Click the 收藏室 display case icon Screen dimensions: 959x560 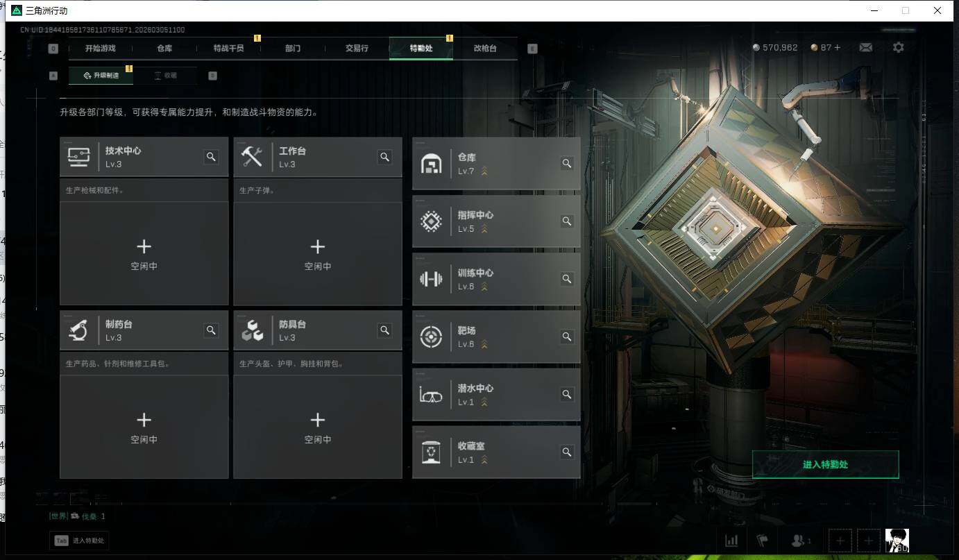click(x=432, y=452)
